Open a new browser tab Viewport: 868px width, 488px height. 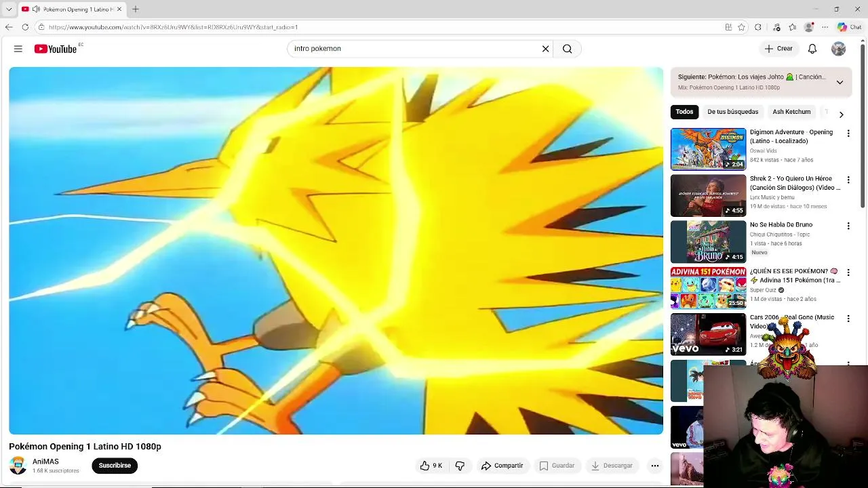136,9
